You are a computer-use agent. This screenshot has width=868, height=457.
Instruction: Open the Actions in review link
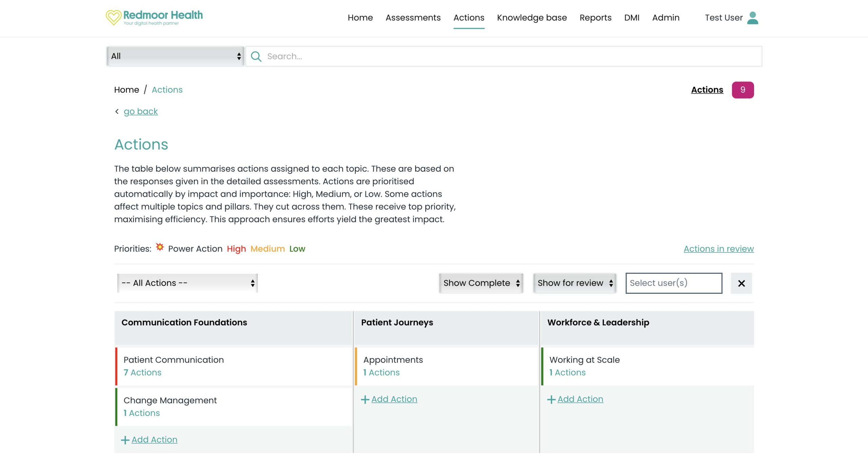pyautogui.click(x=718, y=249)
